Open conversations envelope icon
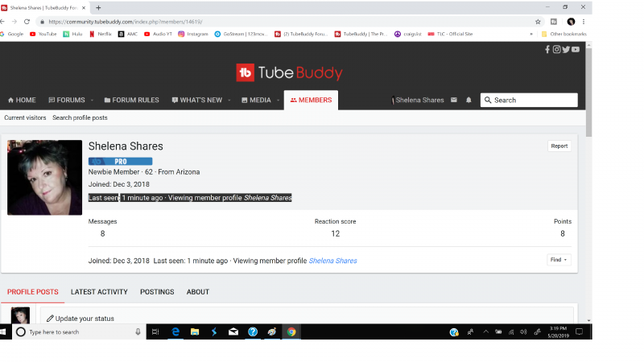644x362 pixels. click(454, 101)
